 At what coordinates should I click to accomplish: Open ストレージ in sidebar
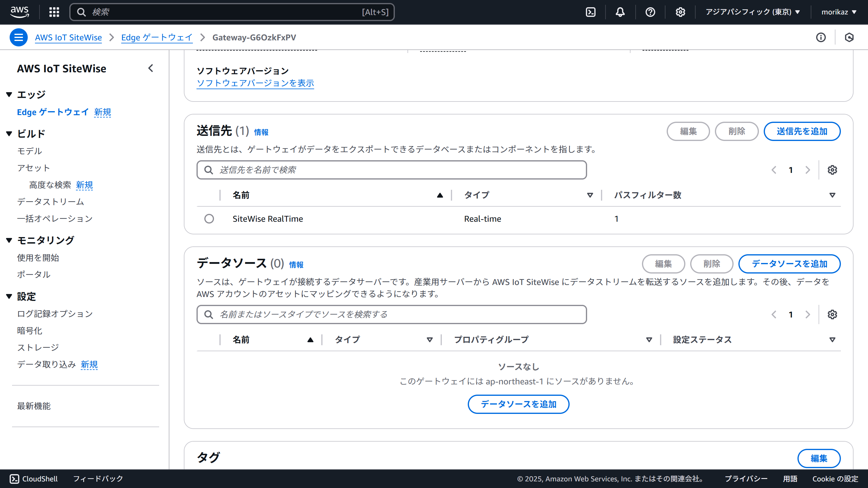coord(38,348)
